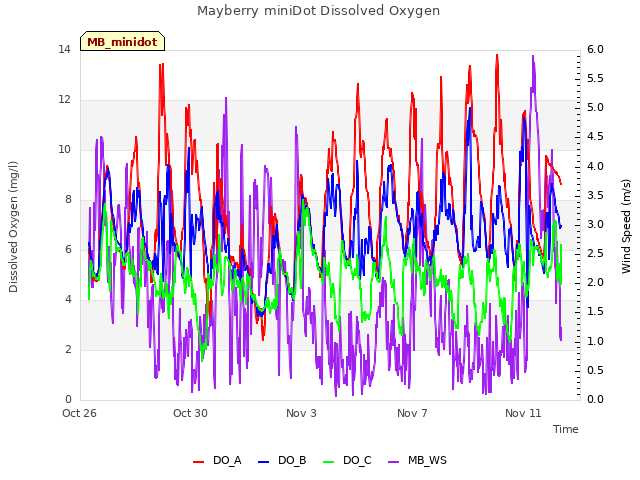The height and width of the screenshot is (480, 640).
Task: Click the 5.5 wind speed tick label
Action: [595, 78]
